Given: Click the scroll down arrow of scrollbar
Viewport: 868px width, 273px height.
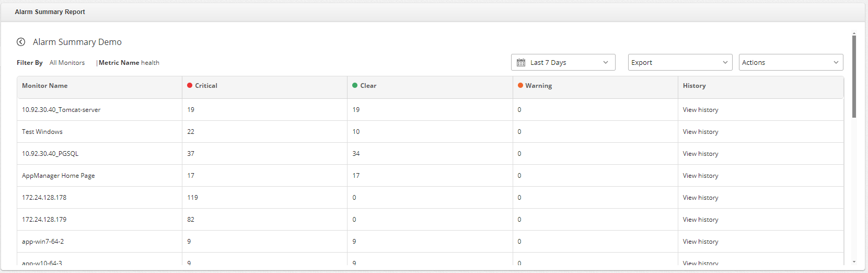Looking at the screenshot, I should [854, 261].
